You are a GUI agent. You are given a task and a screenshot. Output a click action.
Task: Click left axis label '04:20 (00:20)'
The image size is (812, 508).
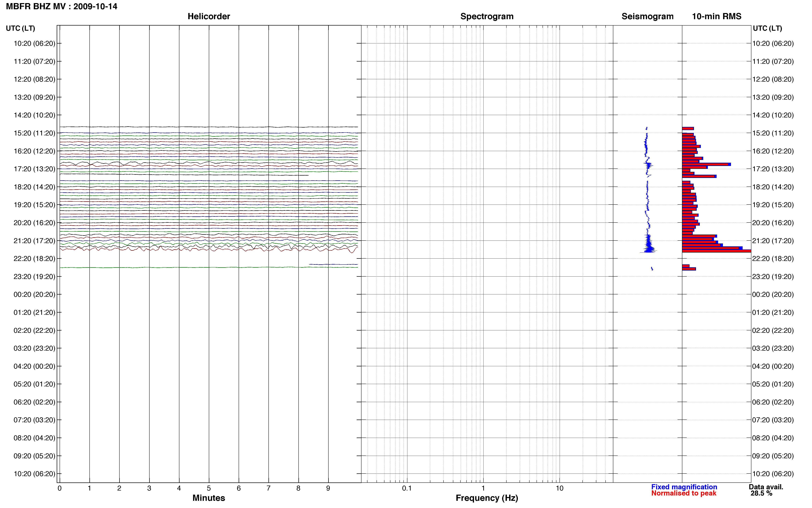pos(35,366)
